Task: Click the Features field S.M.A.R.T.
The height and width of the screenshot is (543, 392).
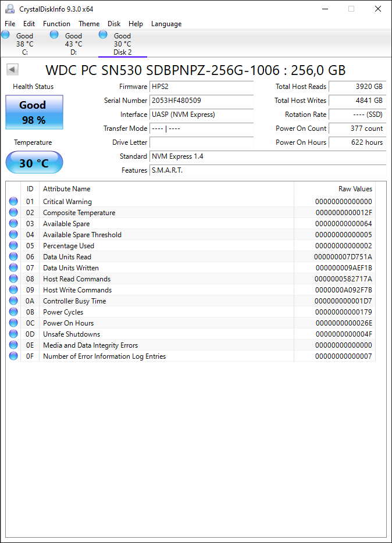Action: point(268,170)
